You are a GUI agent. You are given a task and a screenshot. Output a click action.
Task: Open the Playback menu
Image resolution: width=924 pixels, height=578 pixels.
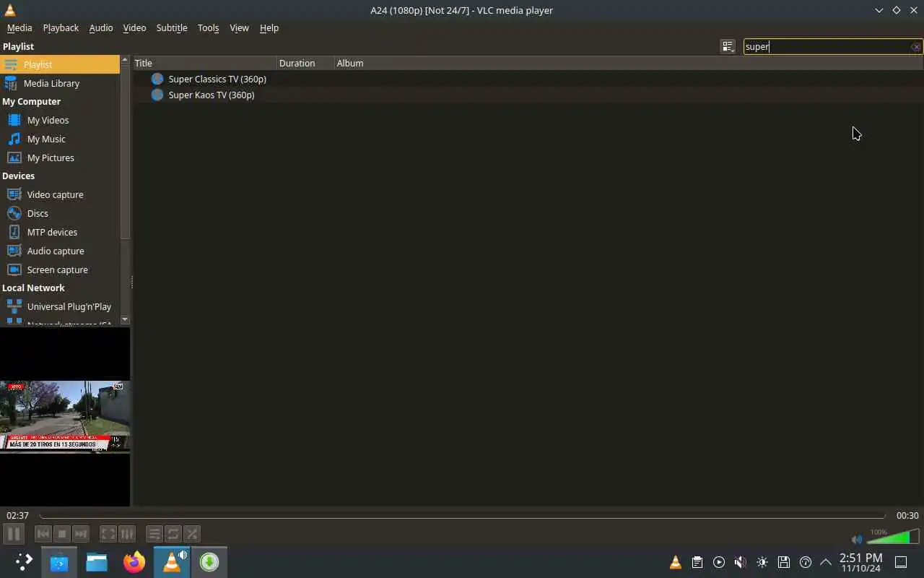coord(61,27)
